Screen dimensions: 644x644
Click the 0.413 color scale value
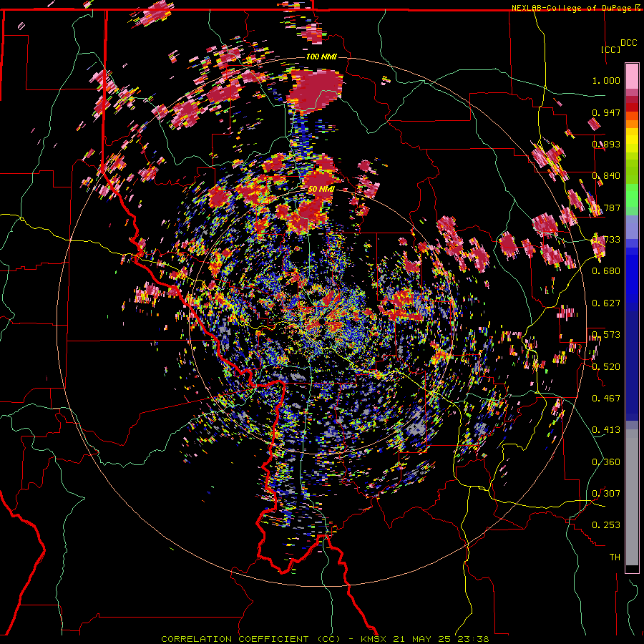(606, 430)
